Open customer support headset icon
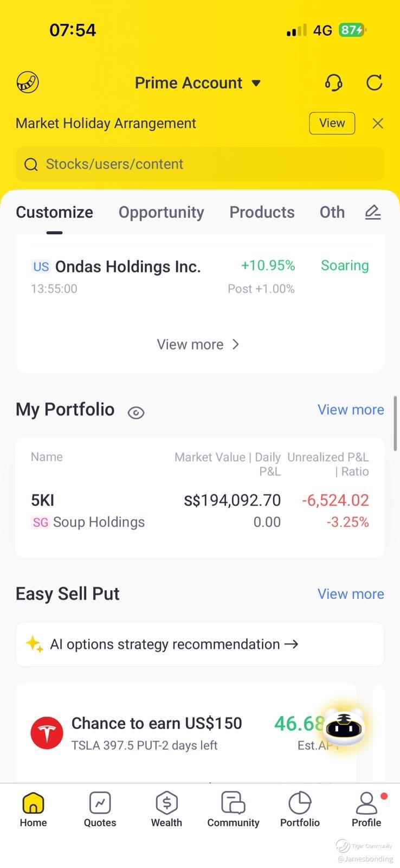This screenshot has width=400, height=868. pyautogui.click(x=333, y=82)
